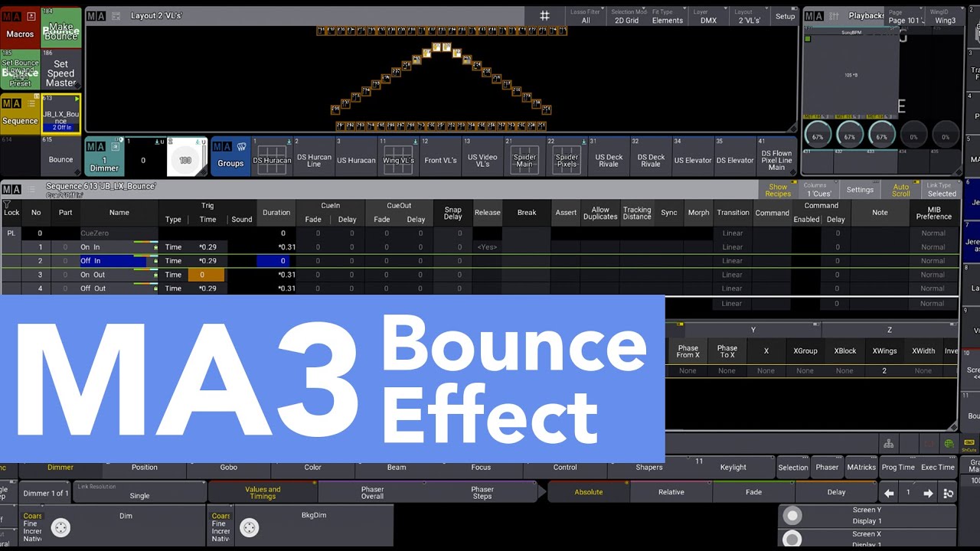The width and height of the screenshot is (980, 551).
Task: Open the Groups pool MA icon
Action: [x=223, y=146]
